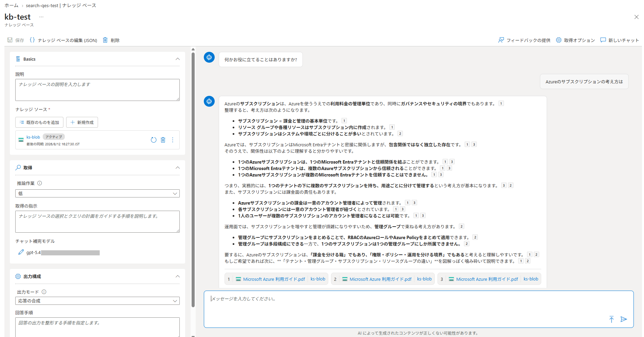Click the 削除 trash icon in toolbar
This screenshot has height=337, width=644.
tap(105, 40)
